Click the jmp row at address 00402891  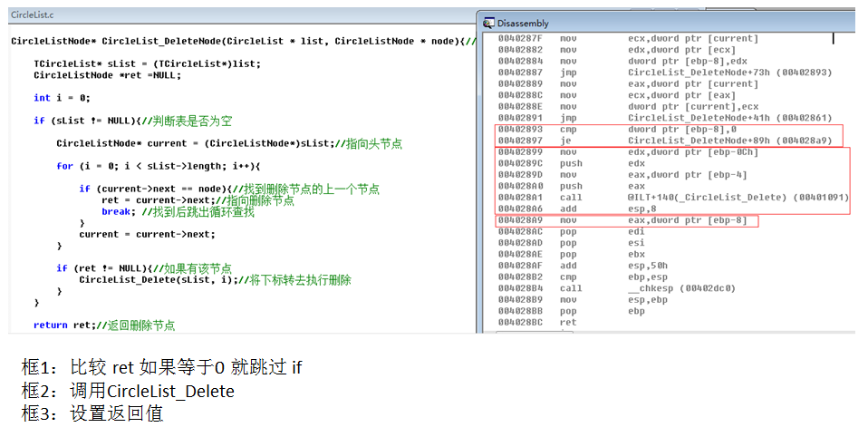(664, 118)
